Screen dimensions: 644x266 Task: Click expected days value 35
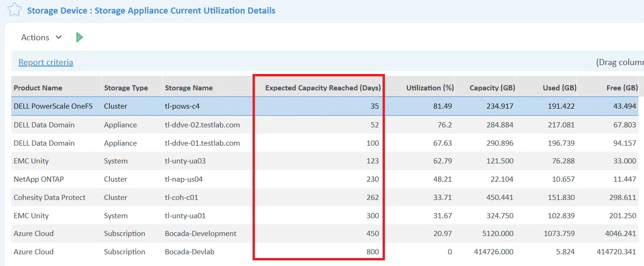tap(375, 106)
